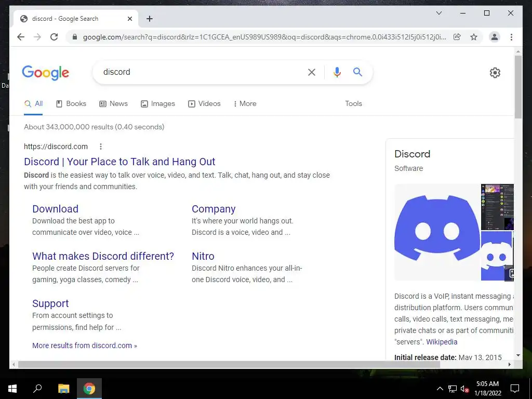Open the clock showing 5:05 AM

(487, 389)
